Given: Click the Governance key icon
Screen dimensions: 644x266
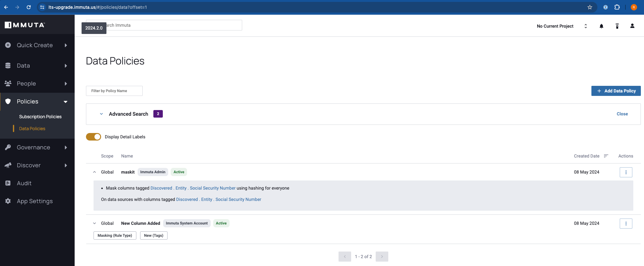Looking at the screenshot, I should coord(8,147).
